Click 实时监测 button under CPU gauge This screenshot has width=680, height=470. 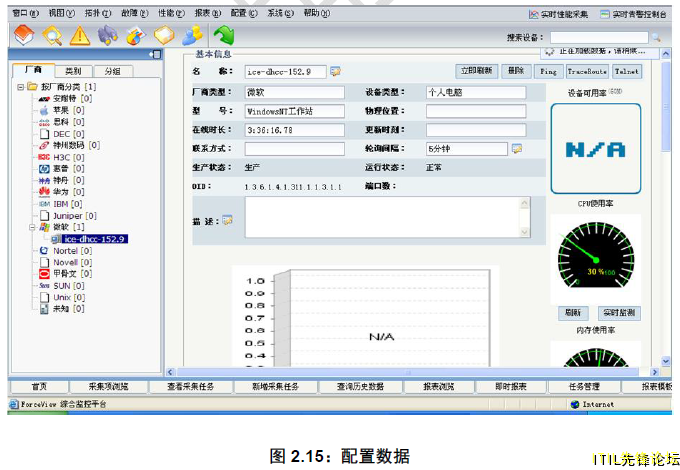[619, 313]
